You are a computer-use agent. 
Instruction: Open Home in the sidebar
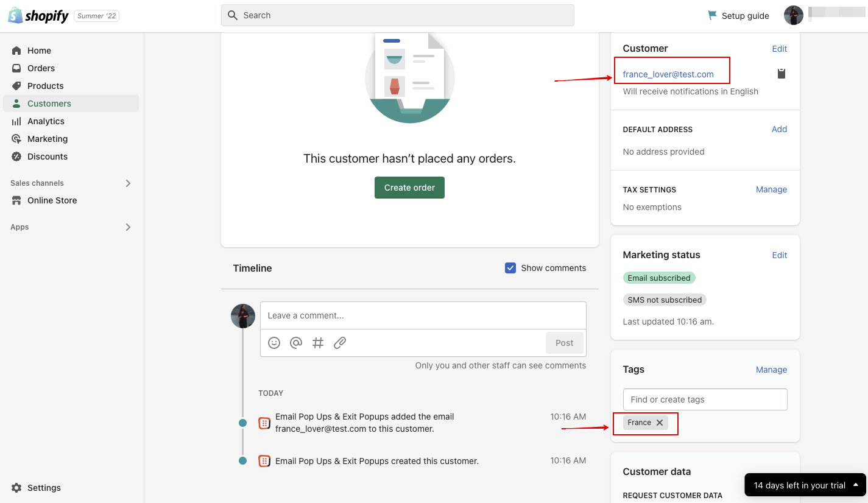tap(39, 51)
